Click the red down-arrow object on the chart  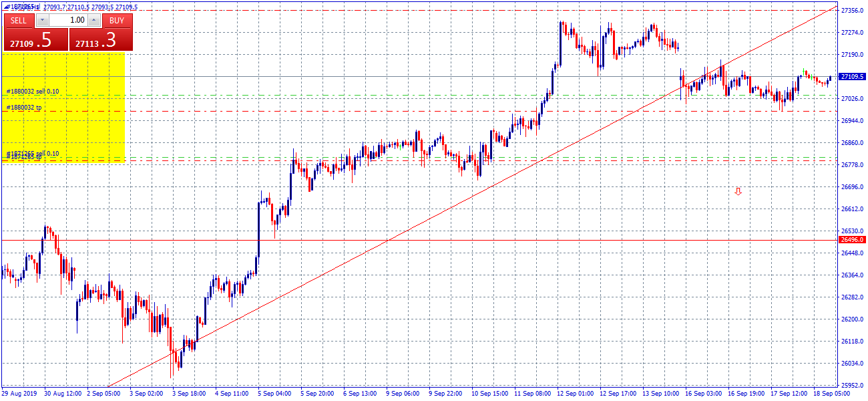[738, 191]
